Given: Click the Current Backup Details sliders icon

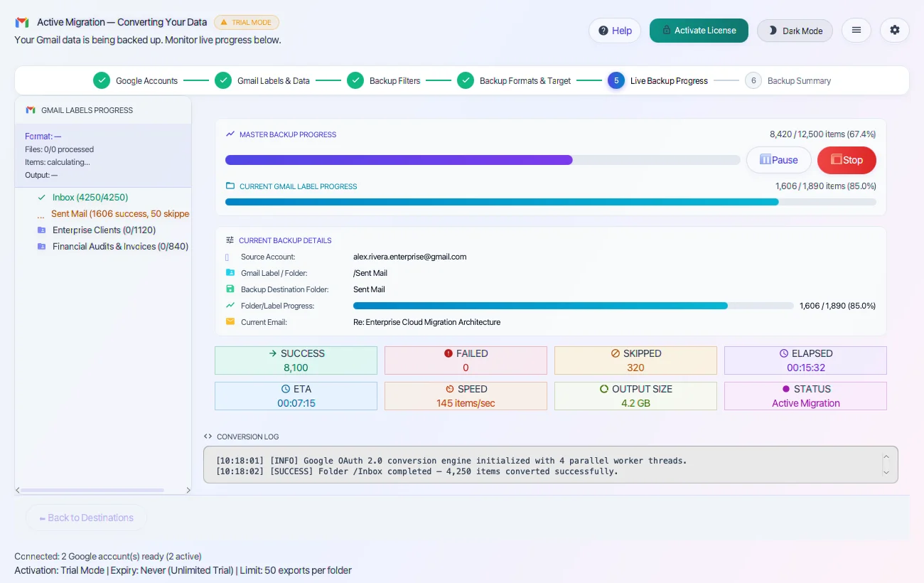Looking at the screenshot, I should click(230, 240).
